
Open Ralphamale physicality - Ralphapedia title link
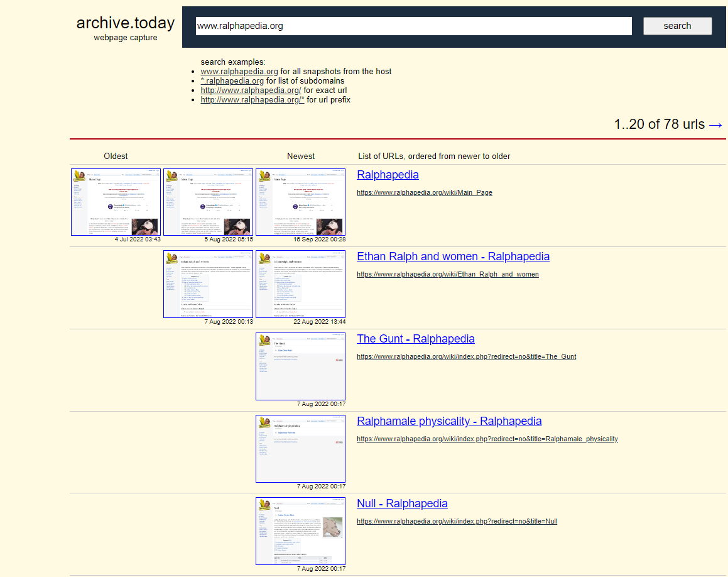tap(449, 421)
